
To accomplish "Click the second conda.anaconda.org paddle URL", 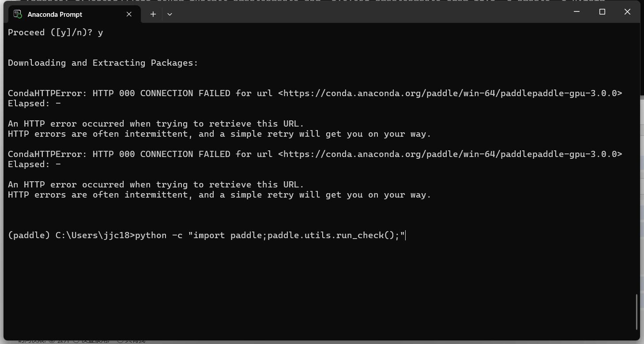I will [x=450, y=154].
